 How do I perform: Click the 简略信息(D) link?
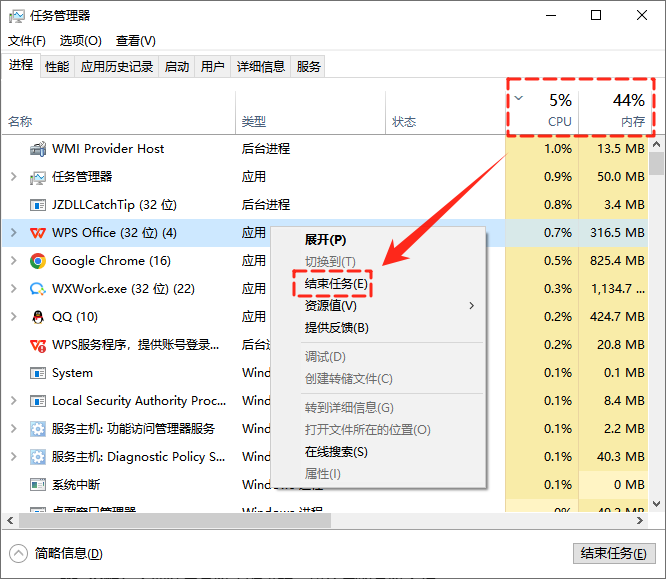pos(69,554)
